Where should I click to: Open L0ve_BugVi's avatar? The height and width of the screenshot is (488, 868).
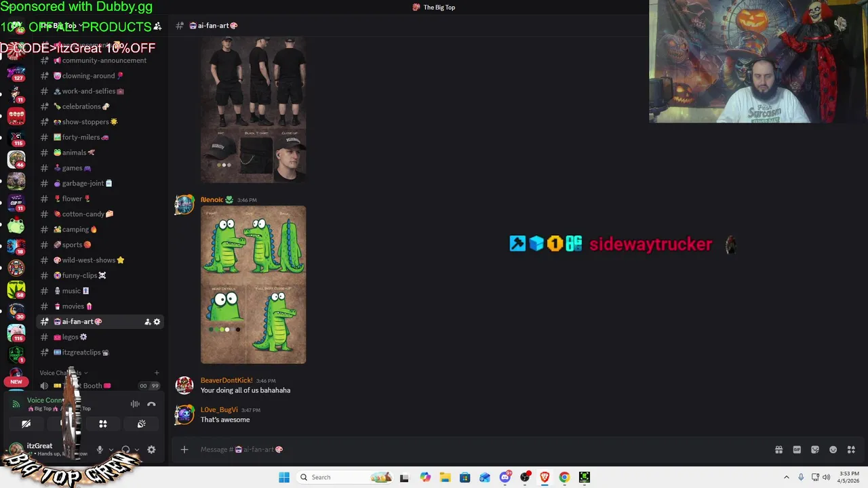point(184,414)
